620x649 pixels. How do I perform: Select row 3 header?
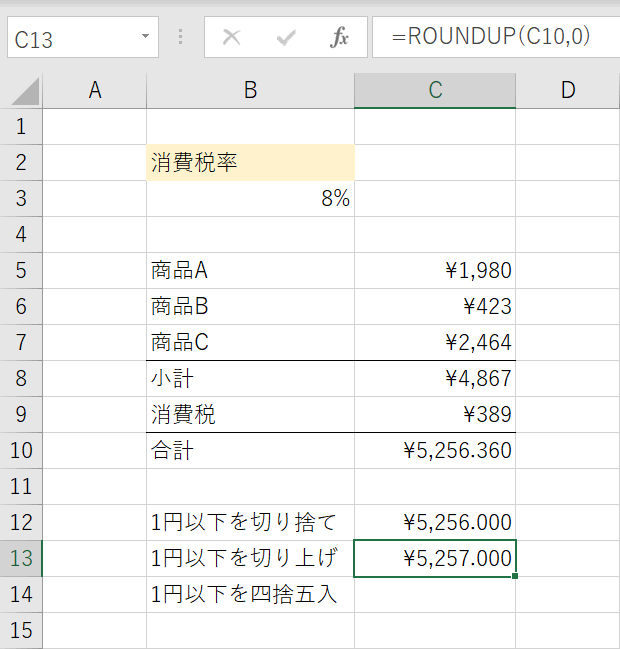tap(21, 199)
